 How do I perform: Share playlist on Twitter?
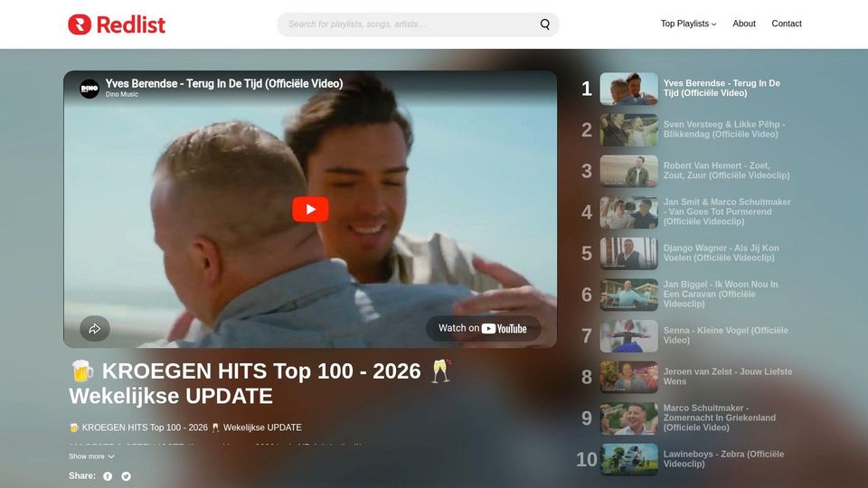(x=127, y=476)
